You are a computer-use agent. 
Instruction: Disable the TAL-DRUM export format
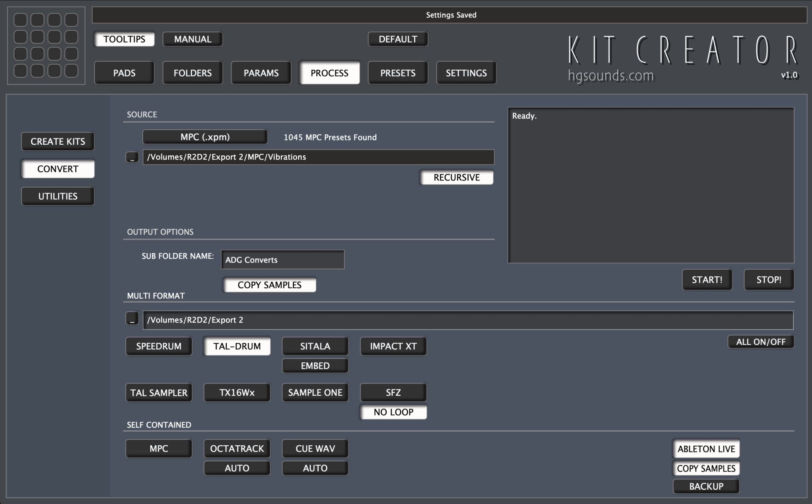pos(237,346)
